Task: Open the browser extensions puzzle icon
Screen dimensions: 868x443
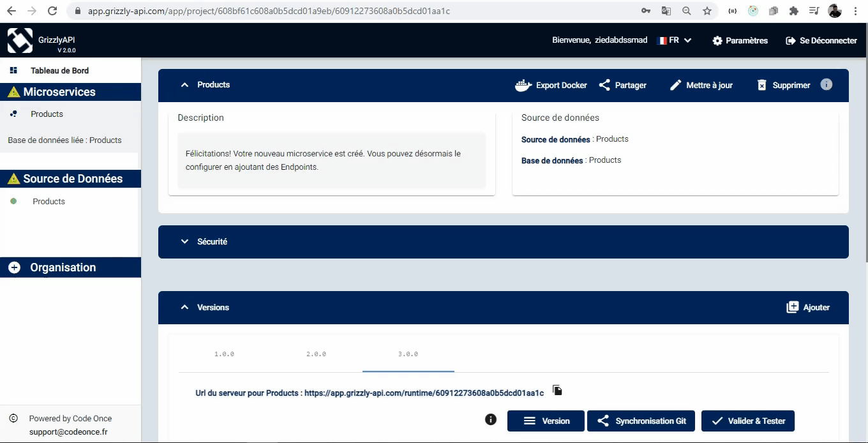Action: 794,11
